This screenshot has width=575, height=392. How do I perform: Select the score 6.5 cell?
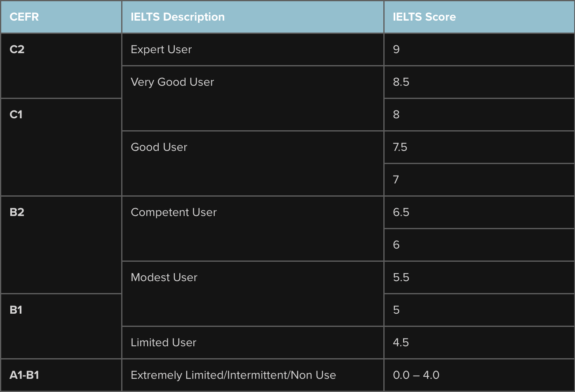[x=479, y=212]
